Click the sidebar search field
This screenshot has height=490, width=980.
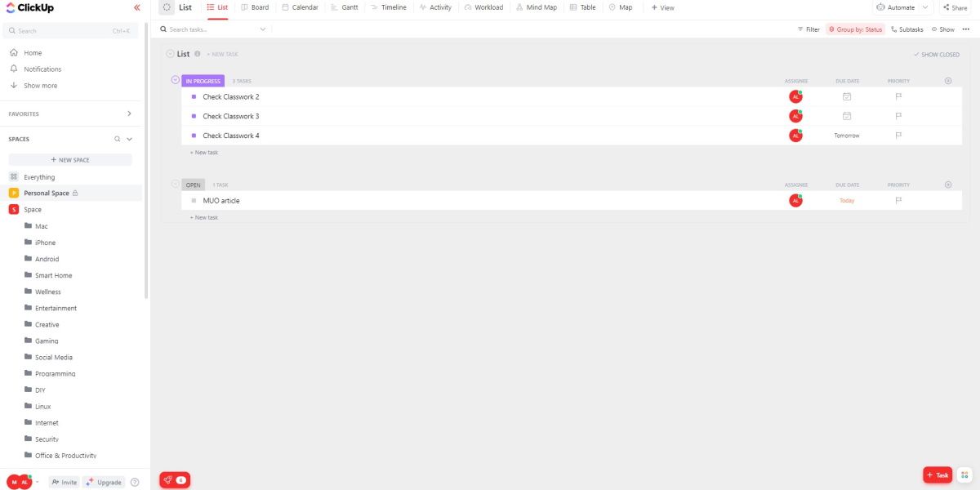click(x=69, y=31)
